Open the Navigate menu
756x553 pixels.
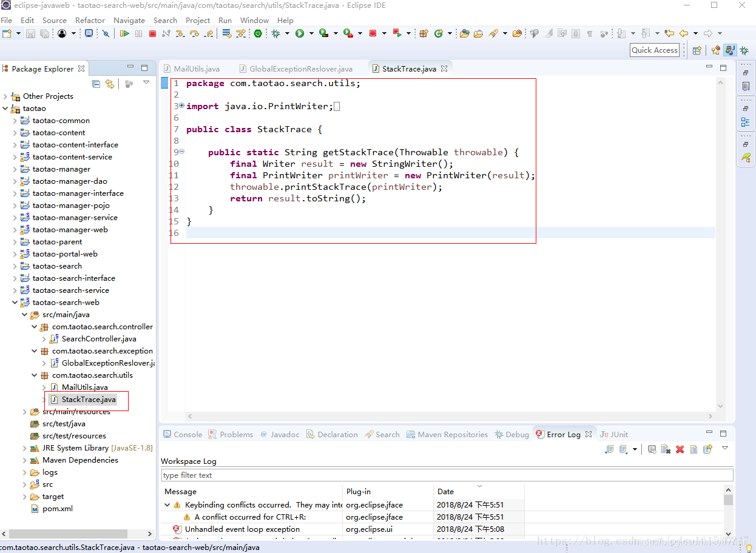pos(129,20)
